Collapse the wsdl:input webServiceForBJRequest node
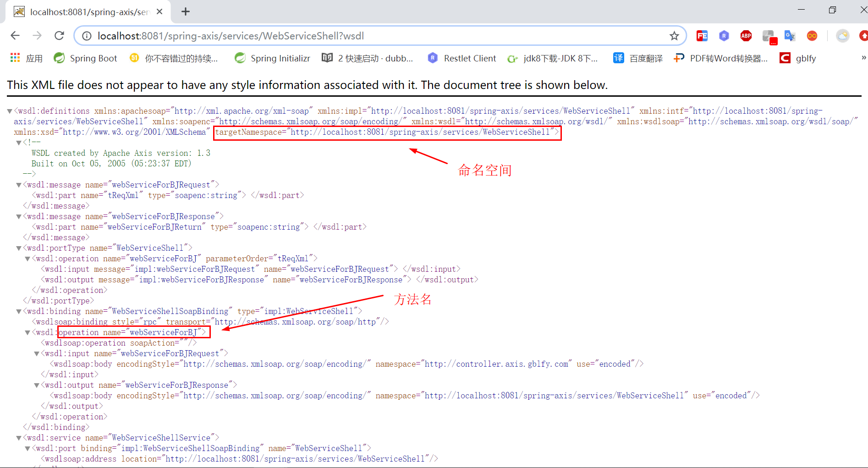 pyautogui.click(x=37, y=354)
